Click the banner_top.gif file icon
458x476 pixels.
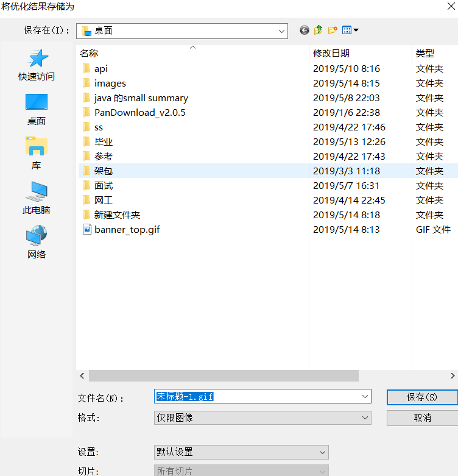point(87,230)
